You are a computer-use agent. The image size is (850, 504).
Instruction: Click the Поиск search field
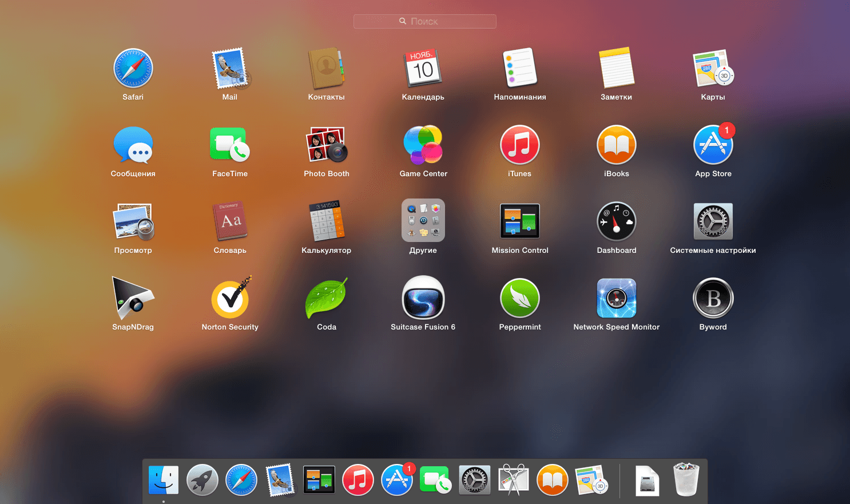(x=424, y=21)
